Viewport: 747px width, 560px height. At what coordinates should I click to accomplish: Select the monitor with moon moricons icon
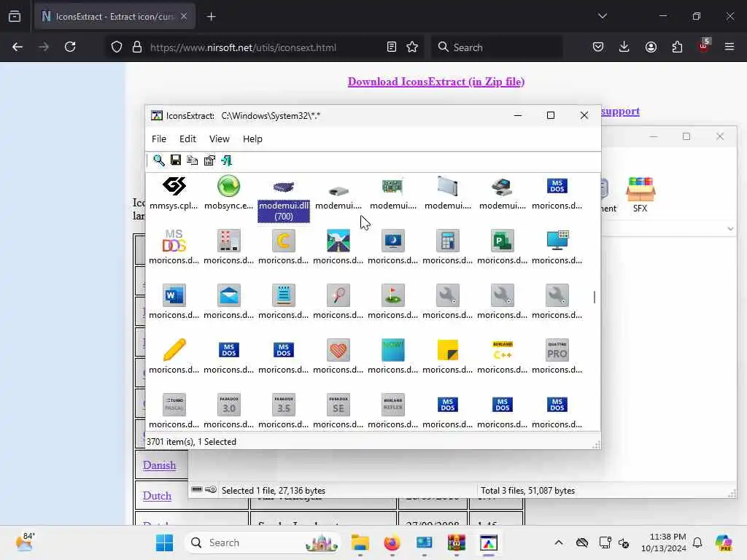click(392, 246)
